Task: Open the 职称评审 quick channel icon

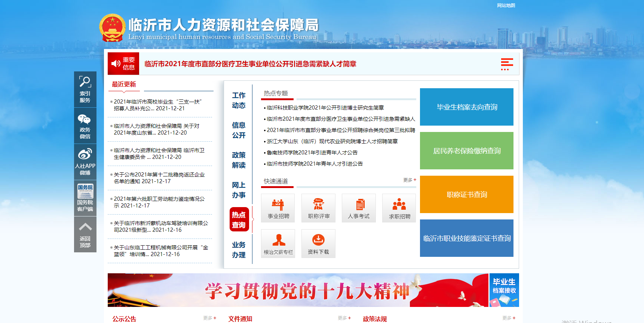Action: click(x=318, y=208)
